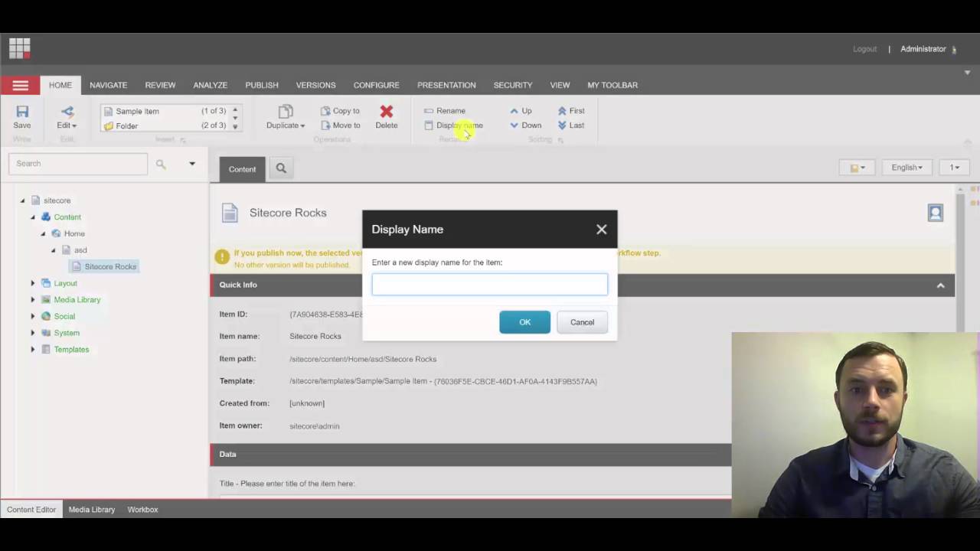
Task: Click the search magnifier beside the Search box
Action: (x=161, y=164)
